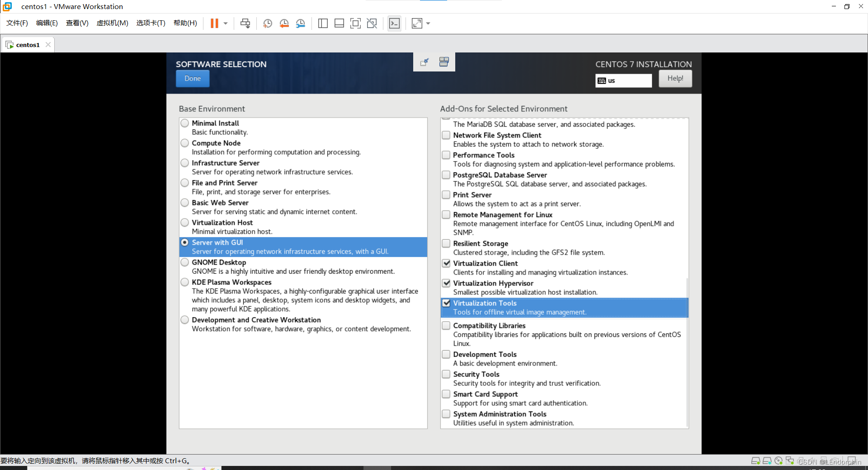Screen dimensions: 868x470
Task: Click the pencil icon atop the installer header
Action: (x=424, y=62)
